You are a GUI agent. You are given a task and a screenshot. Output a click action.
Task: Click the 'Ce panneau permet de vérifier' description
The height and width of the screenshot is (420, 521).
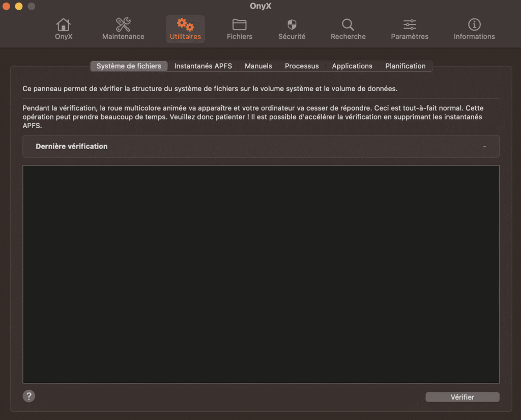pyautogui.click(x=210, y=89)
